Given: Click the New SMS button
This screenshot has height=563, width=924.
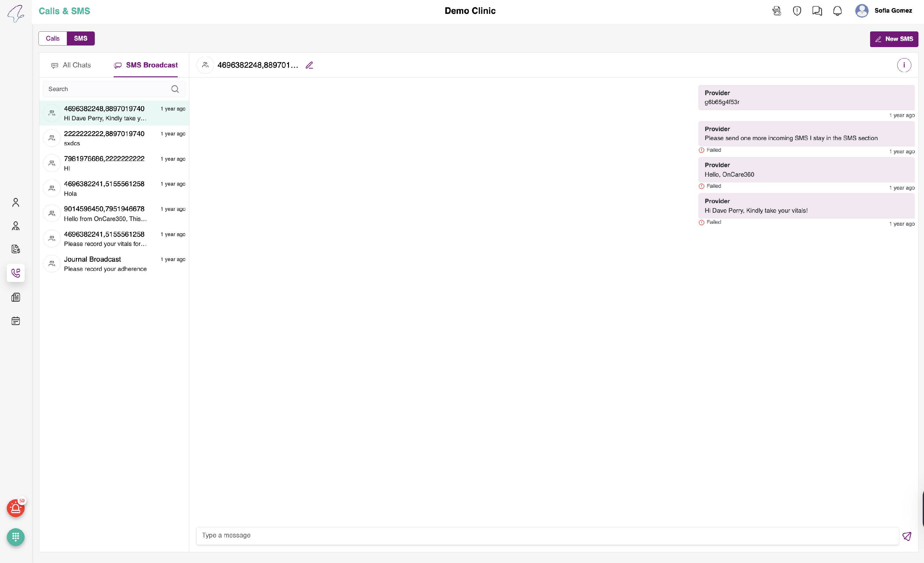Looking at the screenshot, I should [894, 39].
